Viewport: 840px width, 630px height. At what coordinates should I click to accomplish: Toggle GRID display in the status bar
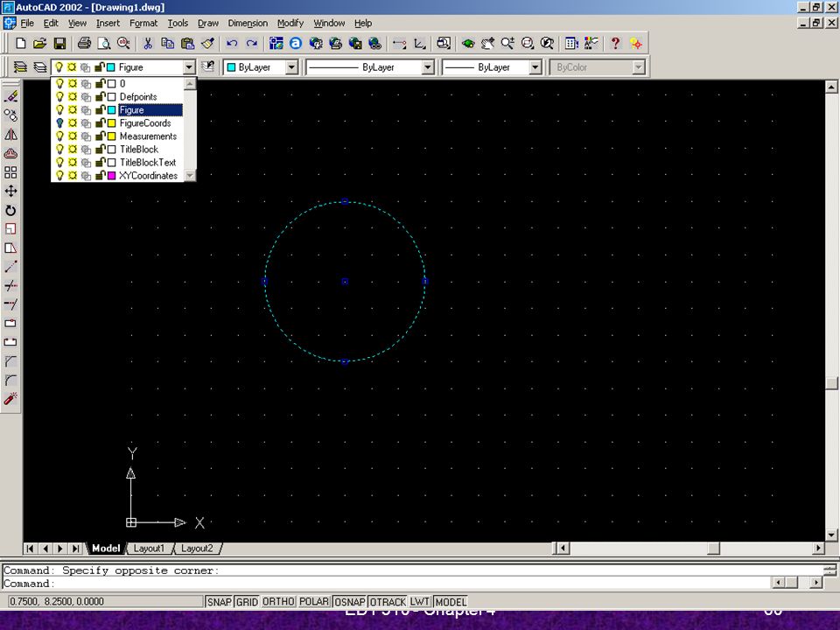(247, 602)
